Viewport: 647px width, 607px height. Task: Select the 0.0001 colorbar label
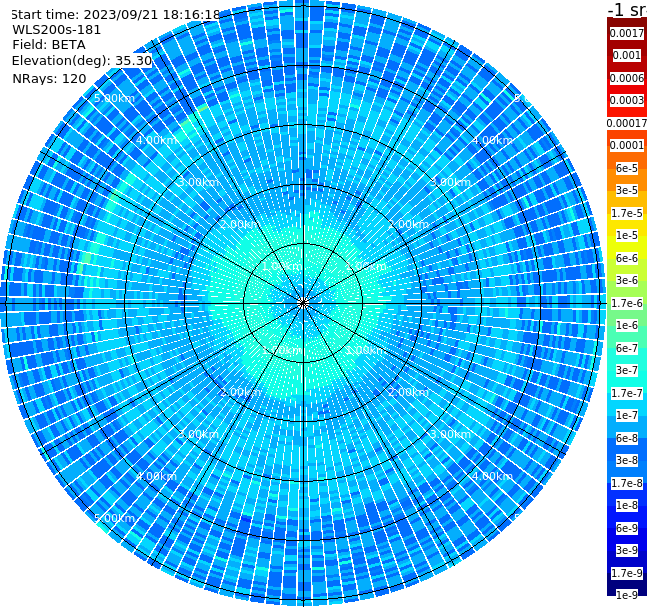[627, 145]
